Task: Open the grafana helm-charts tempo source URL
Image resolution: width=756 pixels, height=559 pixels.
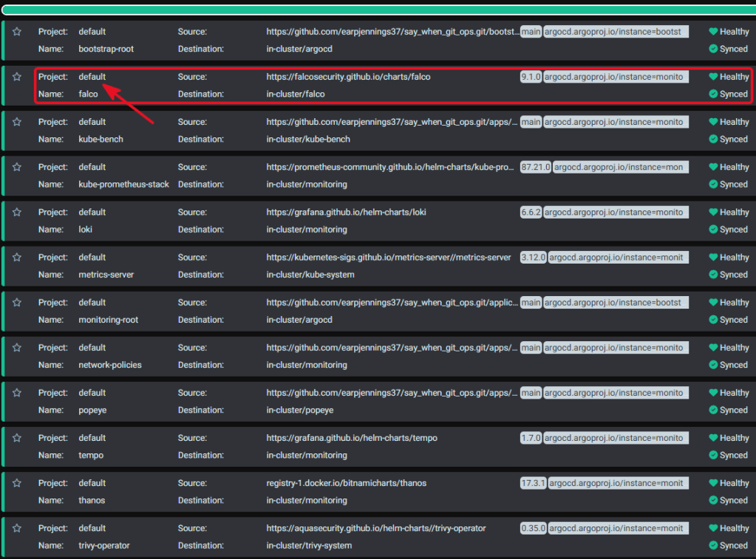Action: pos(352,438)
